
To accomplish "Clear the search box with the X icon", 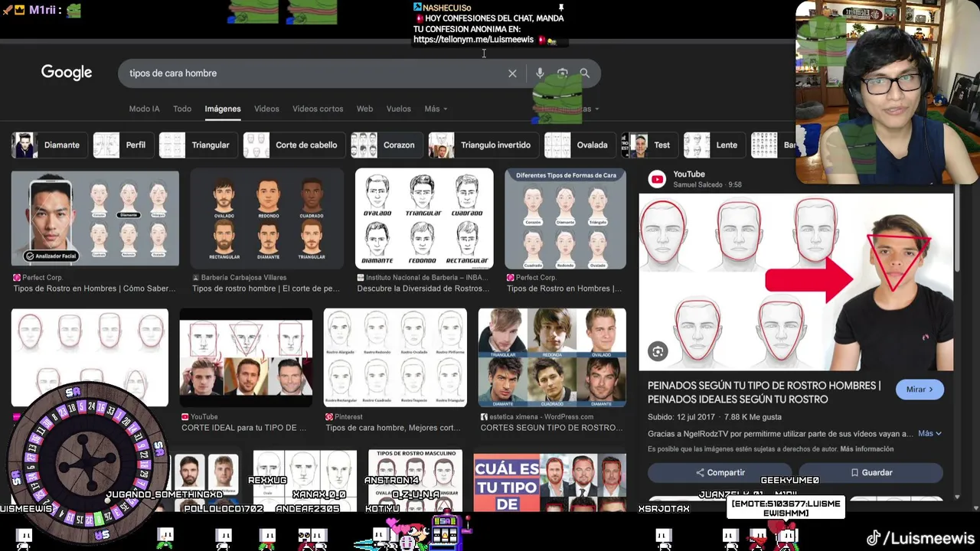I will (512, 73).
